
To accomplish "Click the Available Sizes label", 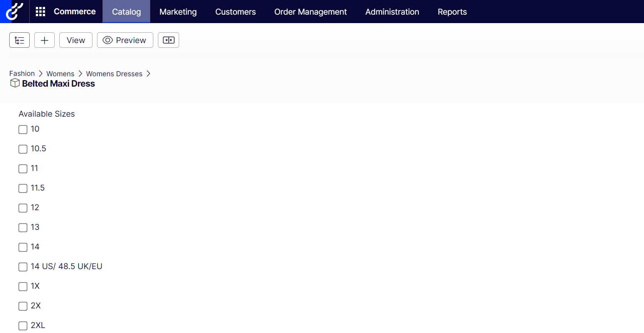I will click(47, 114).
